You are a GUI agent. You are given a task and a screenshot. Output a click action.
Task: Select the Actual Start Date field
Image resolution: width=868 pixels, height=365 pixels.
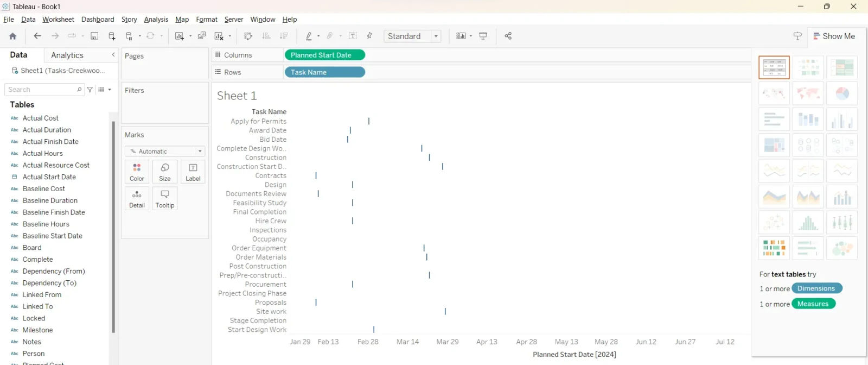point(49,177)
